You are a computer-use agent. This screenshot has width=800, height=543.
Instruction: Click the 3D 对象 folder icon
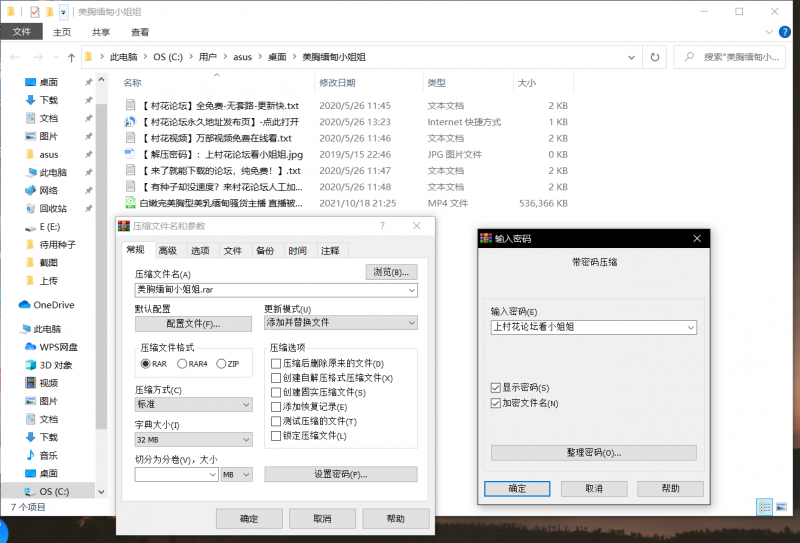tap(30, 365)
